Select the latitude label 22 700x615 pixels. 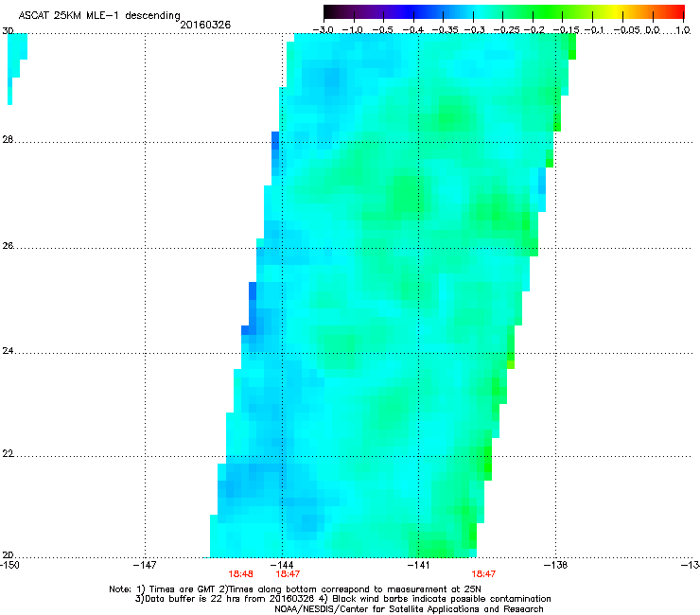(x=8, y=453)
